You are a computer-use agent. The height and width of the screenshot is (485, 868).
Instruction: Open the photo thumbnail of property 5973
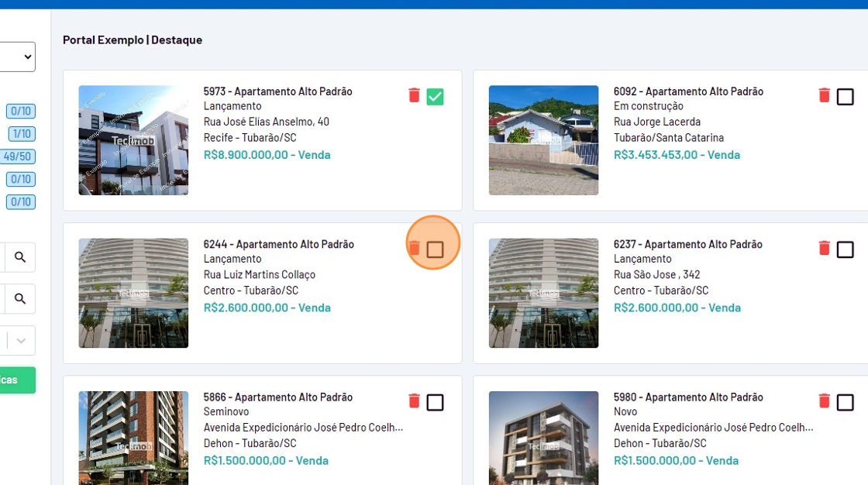tap(133, 140)
